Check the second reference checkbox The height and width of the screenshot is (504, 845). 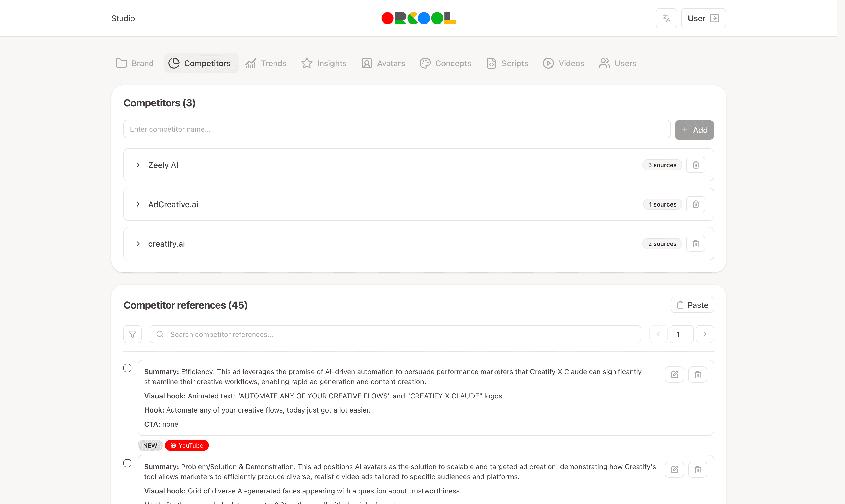click(127, 463)
